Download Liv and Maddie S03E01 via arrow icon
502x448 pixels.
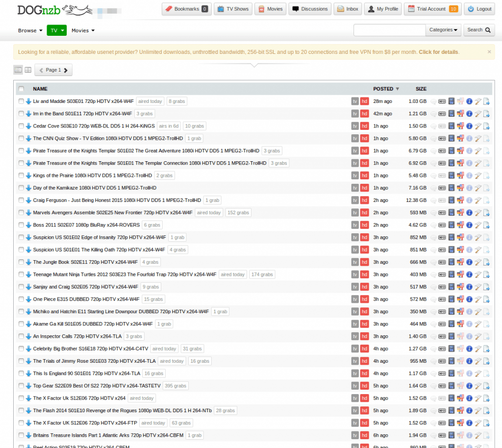coord(28,101)
